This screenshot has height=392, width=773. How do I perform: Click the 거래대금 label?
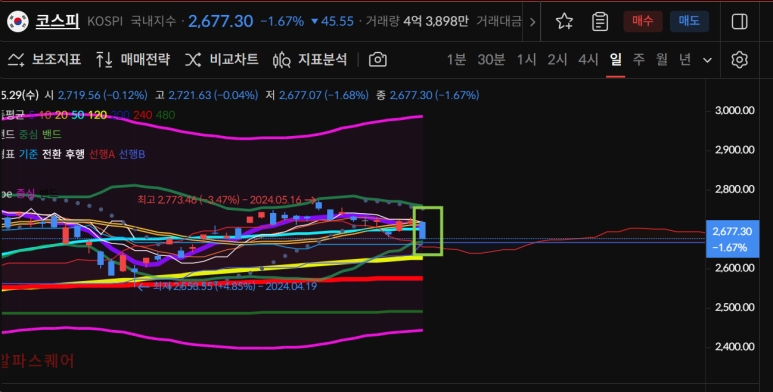pyautogui.click(x=499, y=21)
